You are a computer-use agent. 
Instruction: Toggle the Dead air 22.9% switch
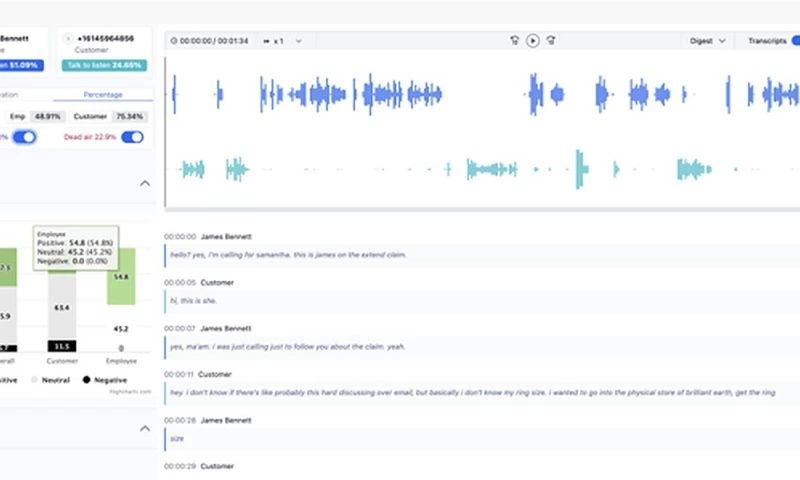pyautogui.click(x=133, y=137)
